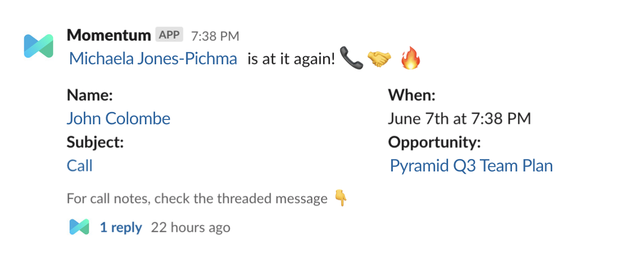644x255 pixels.
Task: Open the Call subject link
Action: (x=80, y=166)
